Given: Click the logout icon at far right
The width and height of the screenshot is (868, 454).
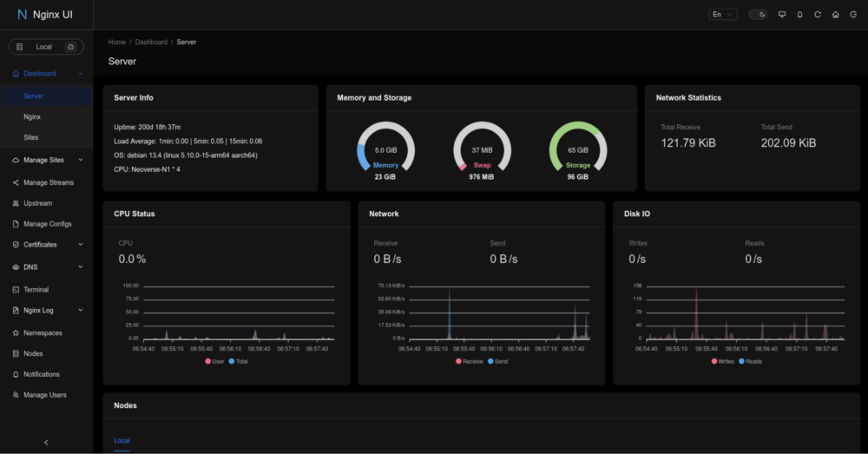Looking at the screenshot, I should [x=852, y=15].
